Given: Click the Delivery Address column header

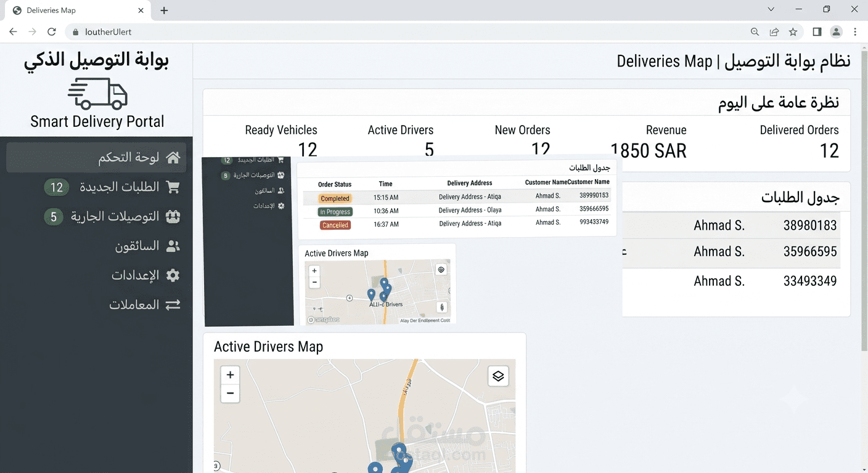Looking at the screenshot, I should click(x=470, y=183).
